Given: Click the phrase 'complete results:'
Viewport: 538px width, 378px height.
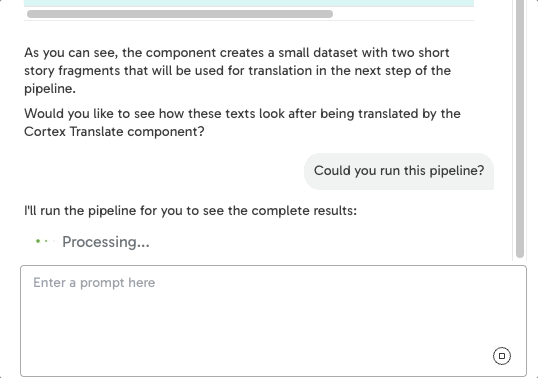Looking at the screenshot, I should click(x=304, y=211).
